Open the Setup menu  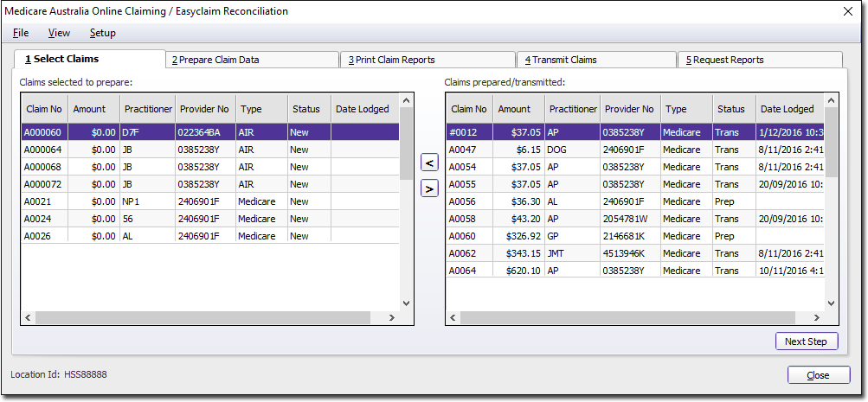click(x=102, y=33)
